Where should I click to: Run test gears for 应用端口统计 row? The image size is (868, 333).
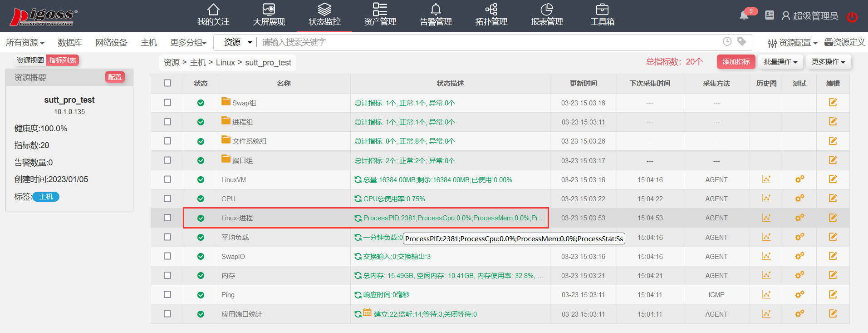point(799,314)
